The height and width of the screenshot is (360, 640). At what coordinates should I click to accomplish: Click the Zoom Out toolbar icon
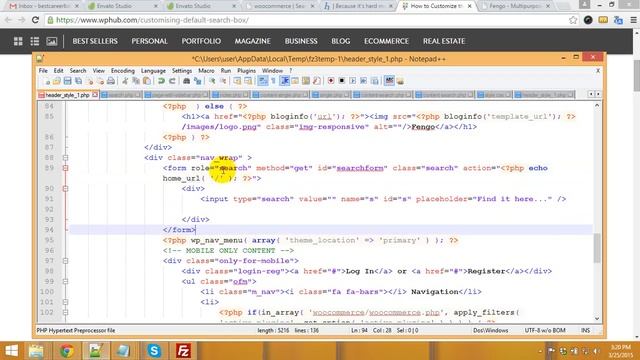coord(223,81)
